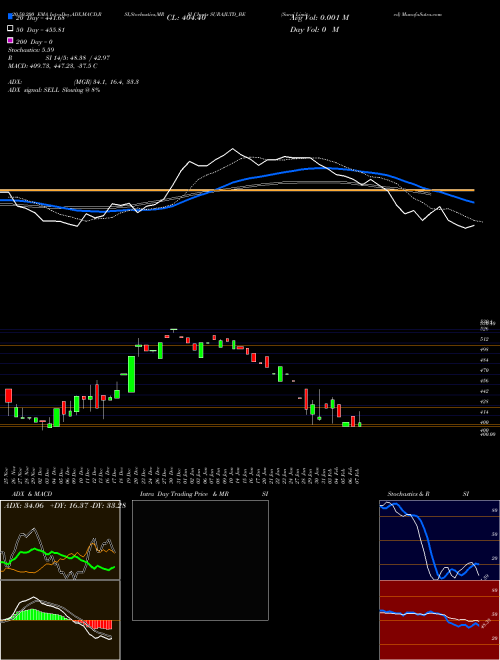Select the '200 Day = 0' legend text

click(35, 42)
